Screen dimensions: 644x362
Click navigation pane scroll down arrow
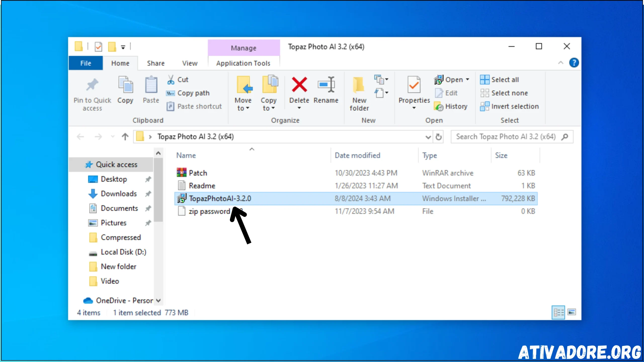[x=158, y=300]
